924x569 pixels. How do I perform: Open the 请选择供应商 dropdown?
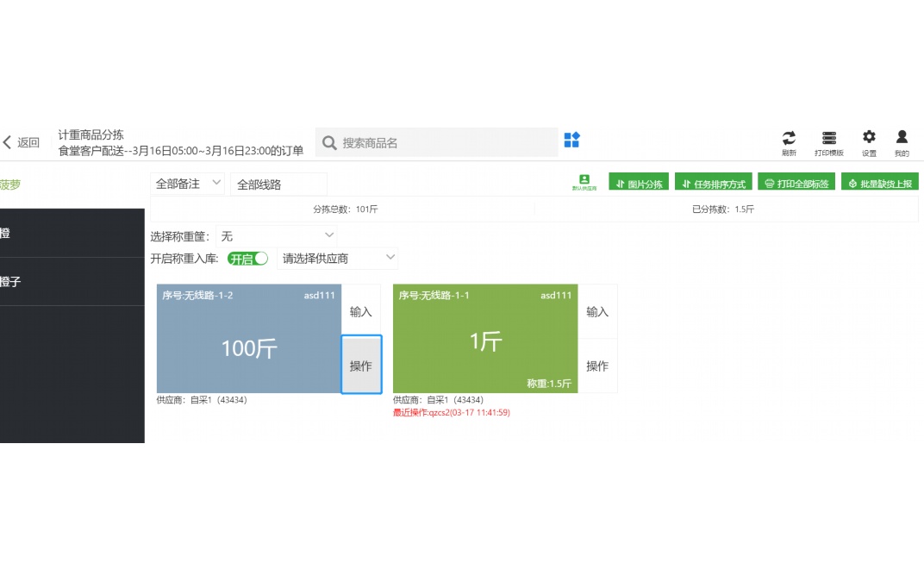click(337, 259)
